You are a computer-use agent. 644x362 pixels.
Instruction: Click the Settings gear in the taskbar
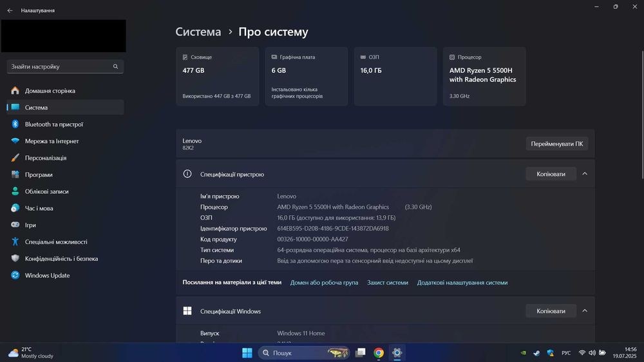click(x=397, y=352)
